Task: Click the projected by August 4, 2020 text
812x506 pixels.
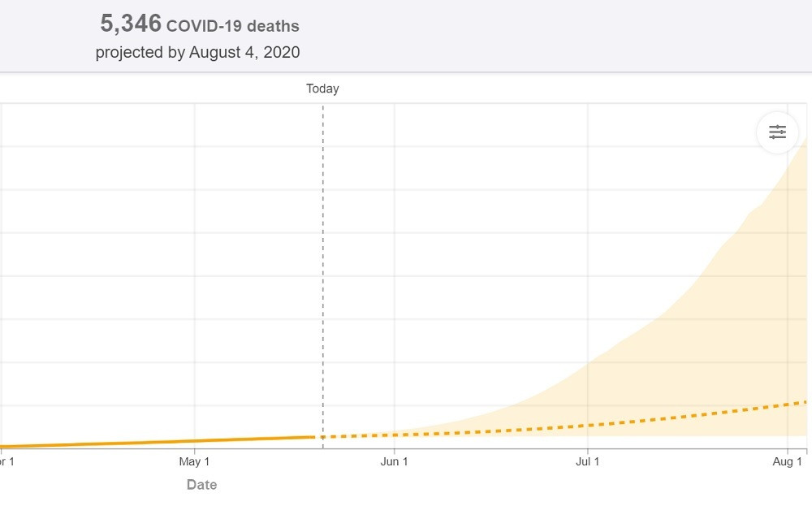Action: tap(197, 53)
